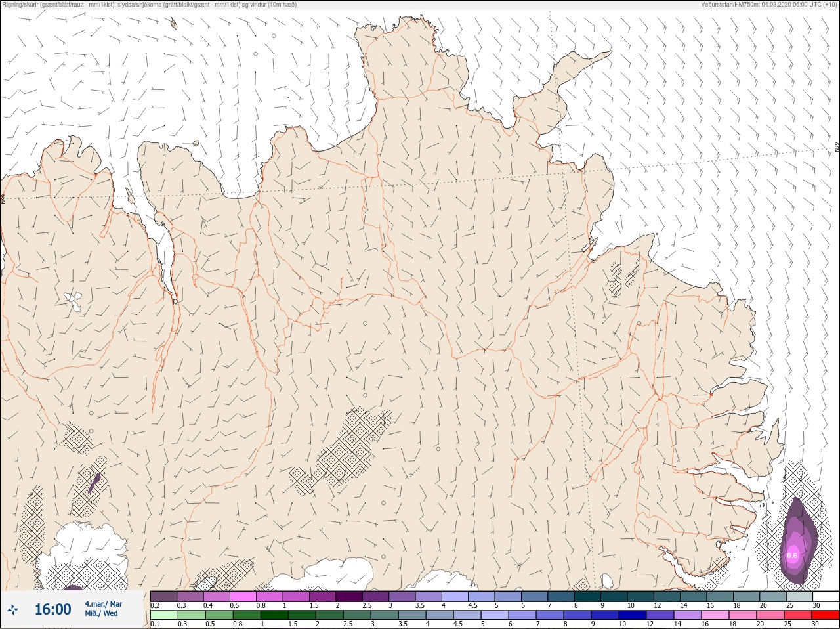Click the map title starting 'Rigning/skúrir'

click(150, 5)
